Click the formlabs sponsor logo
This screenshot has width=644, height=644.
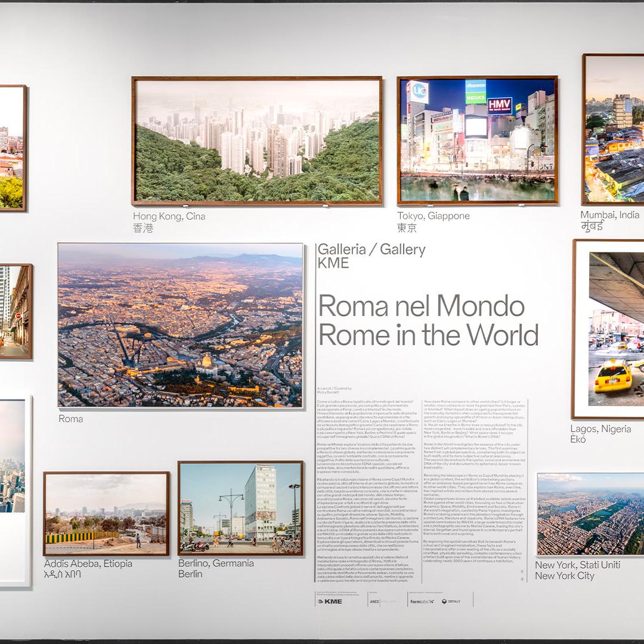pos(422,601)
